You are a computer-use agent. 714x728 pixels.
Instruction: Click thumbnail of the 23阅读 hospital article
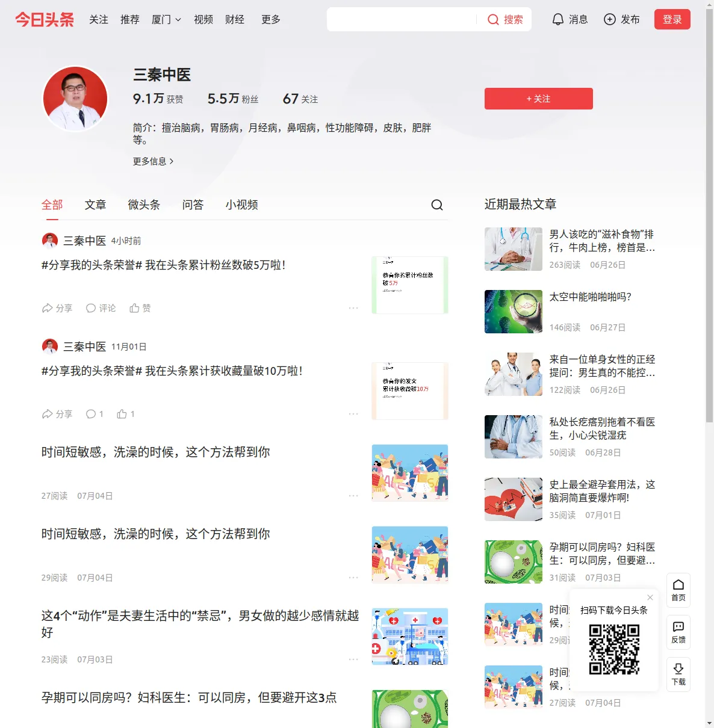pos(410,637)
